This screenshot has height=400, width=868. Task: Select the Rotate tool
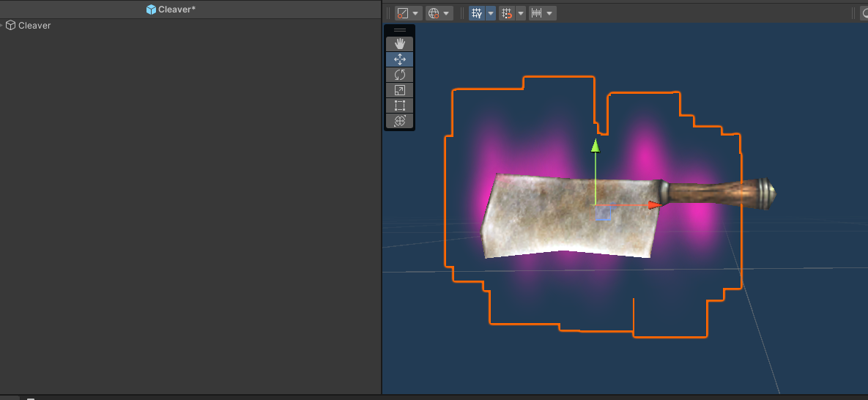point(400,75)
